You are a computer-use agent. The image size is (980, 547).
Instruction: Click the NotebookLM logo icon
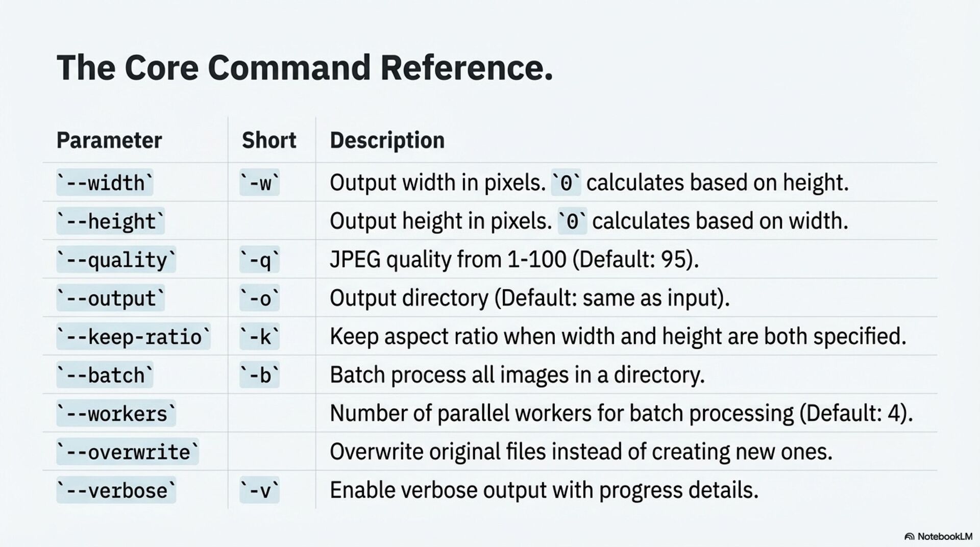click(x=909, y=536)
